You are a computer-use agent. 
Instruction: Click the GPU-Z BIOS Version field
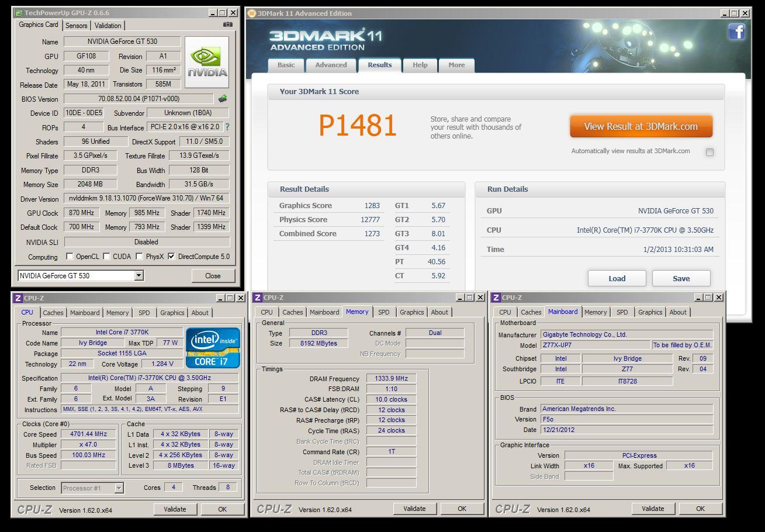[139, 99]
